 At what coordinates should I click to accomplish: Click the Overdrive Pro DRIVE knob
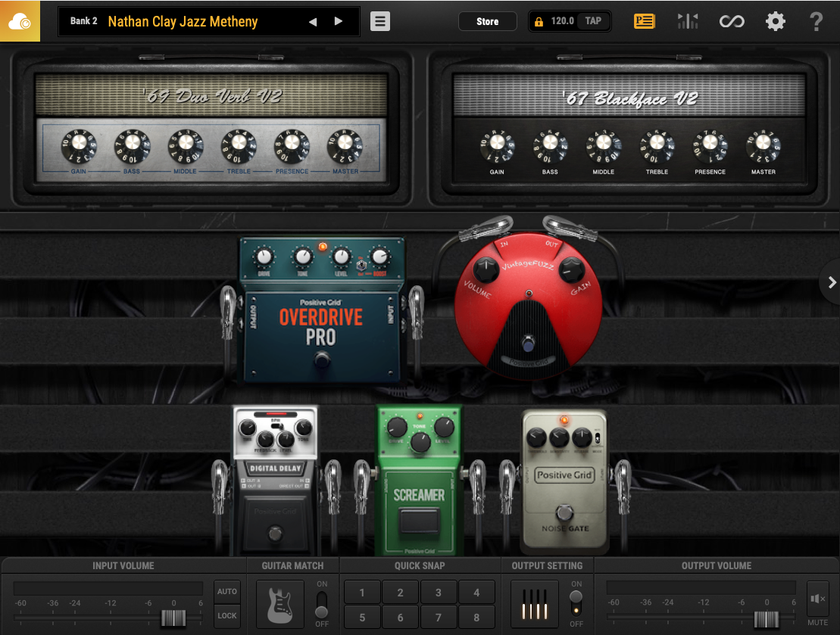point(264,257)
